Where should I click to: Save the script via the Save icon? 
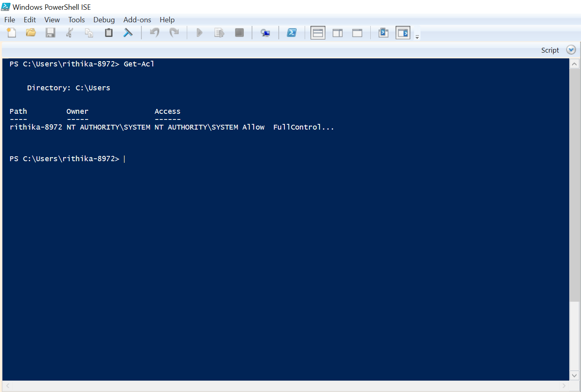50,32
